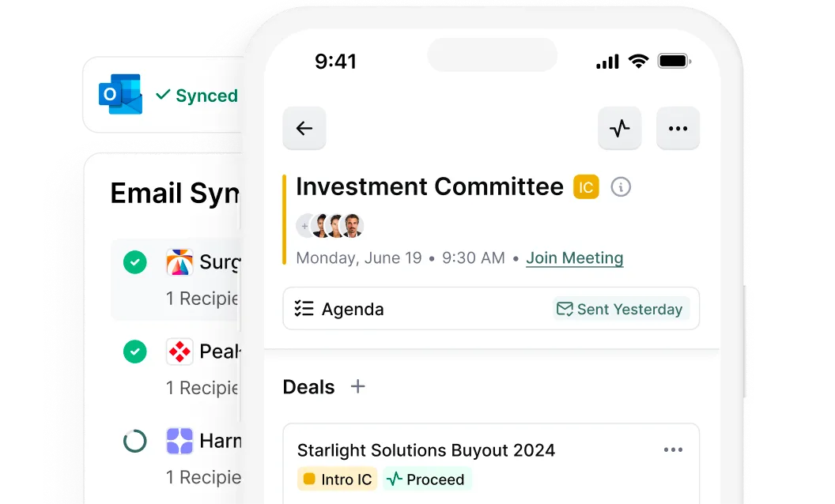The image size is (835, 504).
Task: Open the more options ellipsis in the header
Action: point(678,128)
